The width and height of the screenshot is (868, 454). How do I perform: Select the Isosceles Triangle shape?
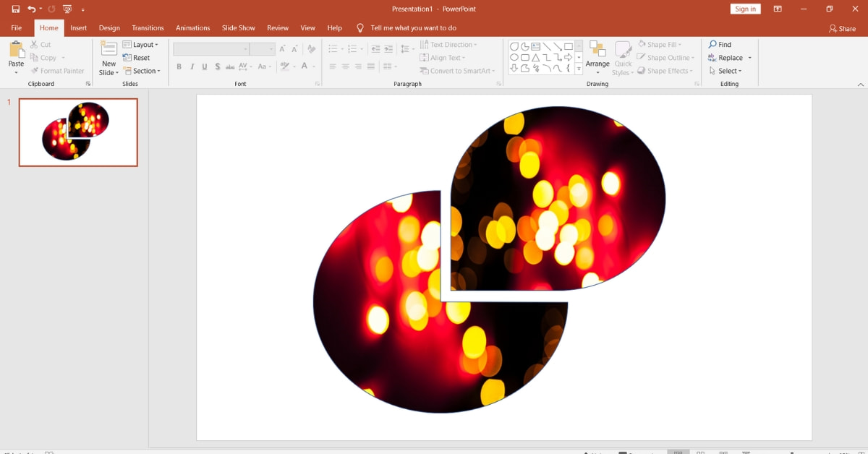coord(536,57)
